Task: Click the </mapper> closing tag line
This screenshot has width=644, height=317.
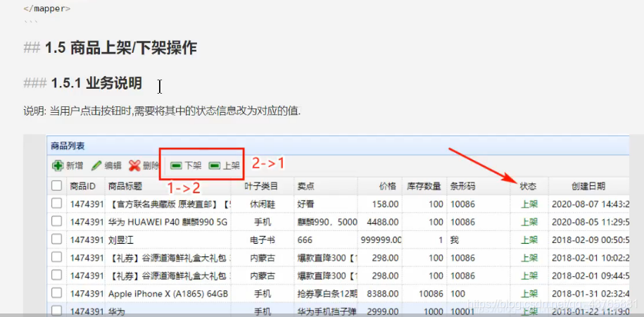Action: [x=47, y=8]
